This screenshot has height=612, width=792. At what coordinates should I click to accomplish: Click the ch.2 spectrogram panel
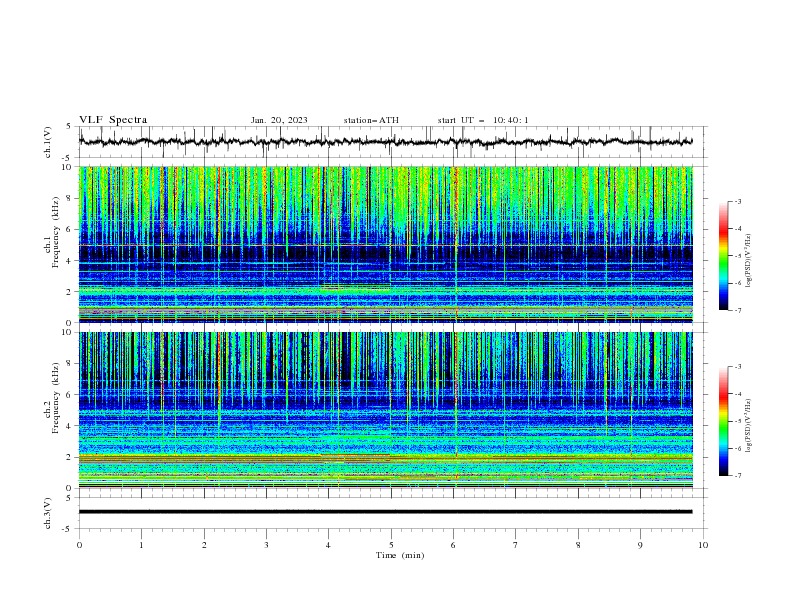(385, 410)
